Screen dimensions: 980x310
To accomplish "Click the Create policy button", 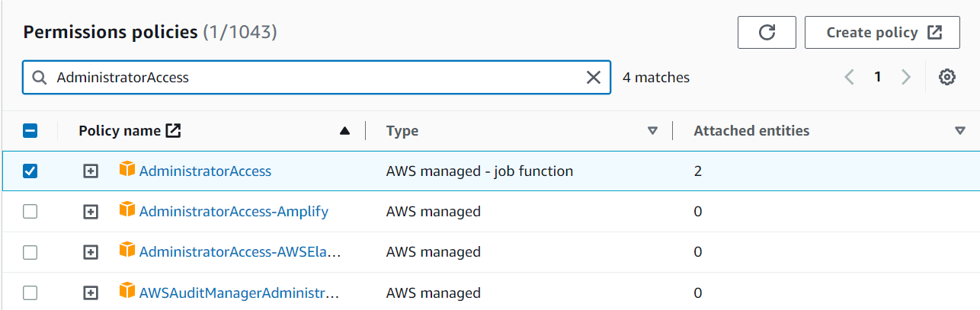I will tap(882, 32).
